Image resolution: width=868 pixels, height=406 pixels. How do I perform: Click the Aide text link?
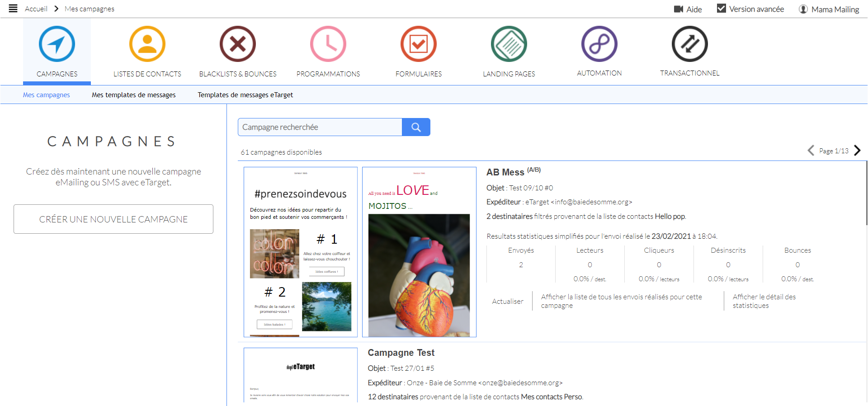click(694, 9)
